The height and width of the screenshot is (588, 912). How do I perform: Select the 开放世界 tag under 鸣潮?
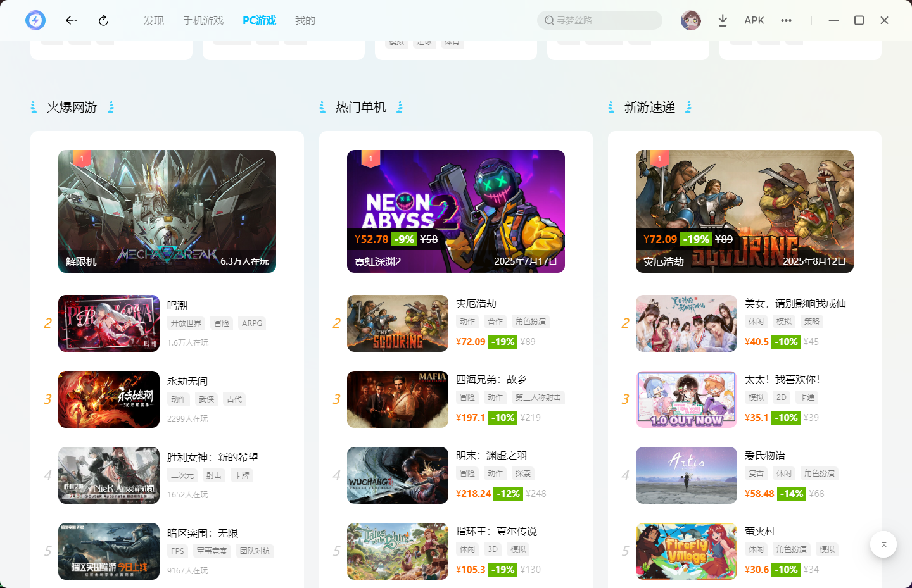186,323
